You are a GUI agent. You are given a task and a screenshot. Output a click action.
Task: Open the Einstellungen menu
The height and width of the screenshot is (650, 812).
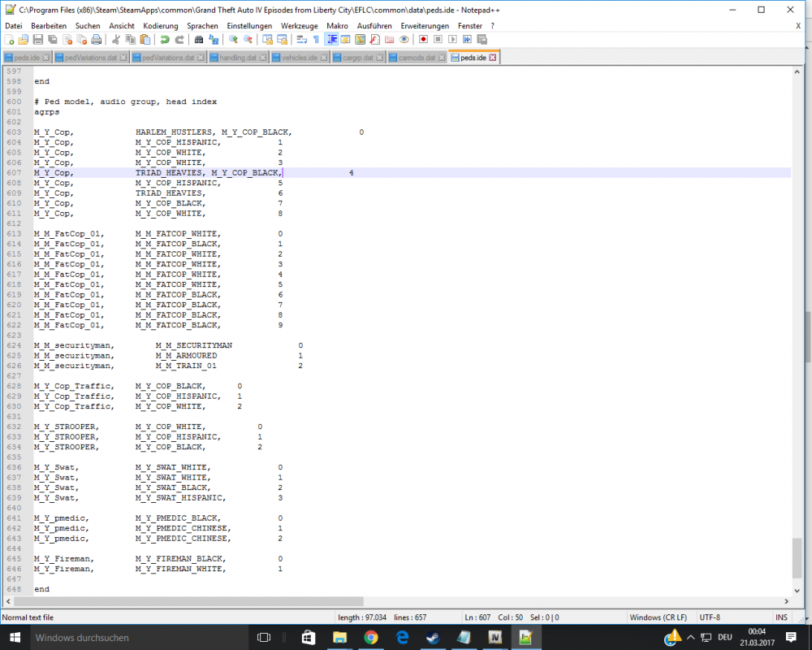click(x=249, y=25)
